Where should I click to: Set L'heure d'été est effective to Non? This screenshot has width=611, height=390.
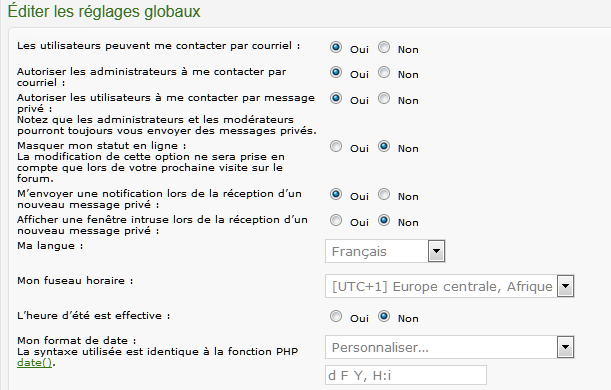coord(384,316)
